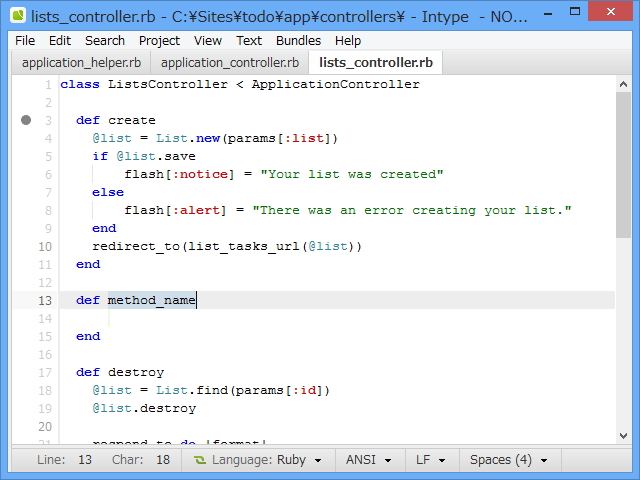Image resolution: width=640 pixels, height=480 pixels.
Task: Click the redirect_to call on line 10
Action: click(x=136, y=247)
